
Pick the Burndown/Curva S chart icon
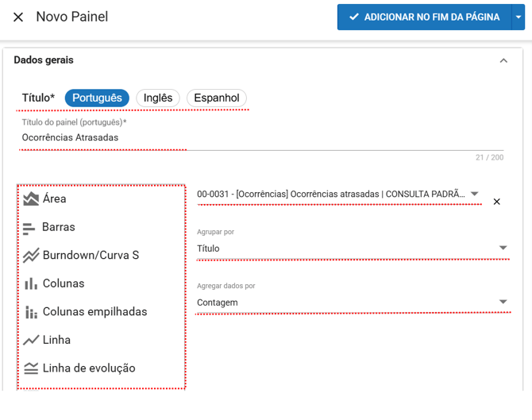click(x=31, y=256)
